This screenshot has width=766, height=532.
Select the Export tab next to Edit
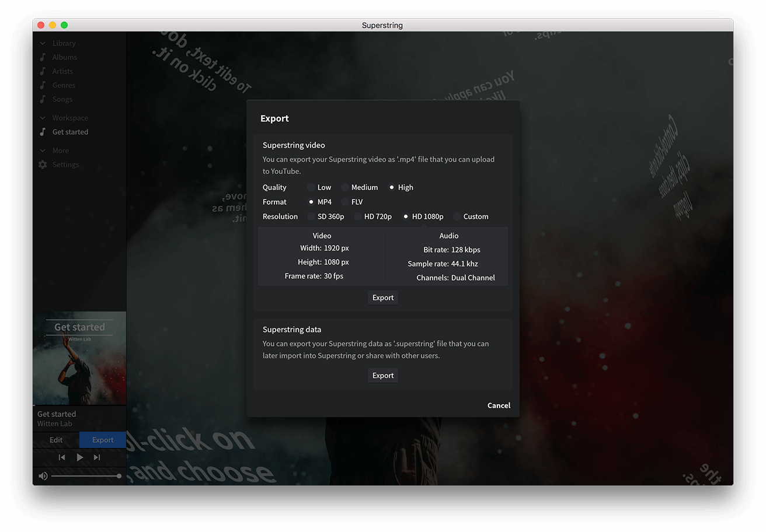(x=103, y=440)
